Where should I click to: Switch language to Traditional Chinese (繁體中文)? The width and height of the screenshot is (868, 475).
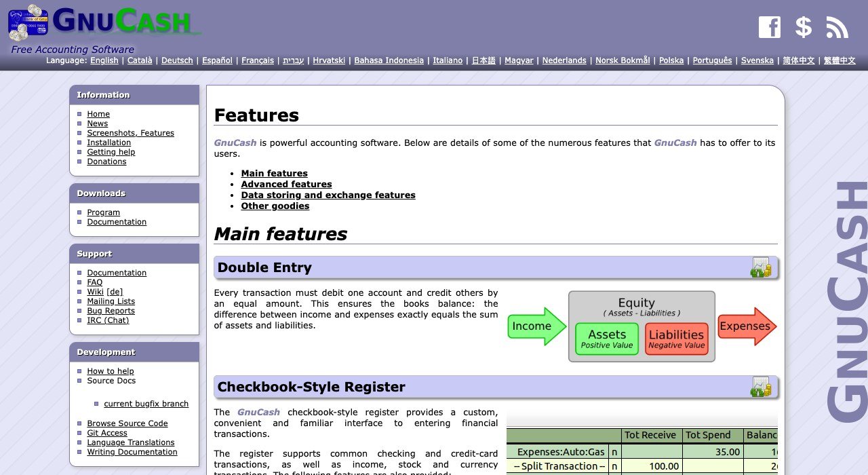840,60
